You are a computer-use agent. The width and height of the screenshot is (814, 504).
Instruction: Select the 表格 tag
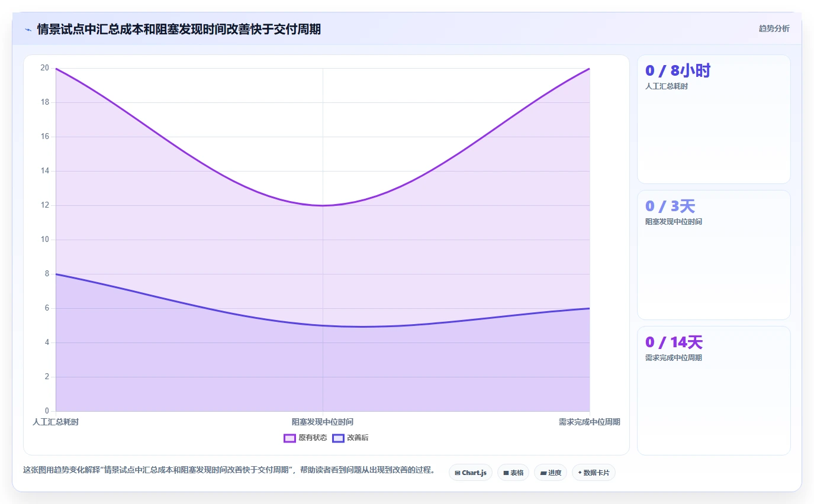pyautogui.click(x=513, y=473)
